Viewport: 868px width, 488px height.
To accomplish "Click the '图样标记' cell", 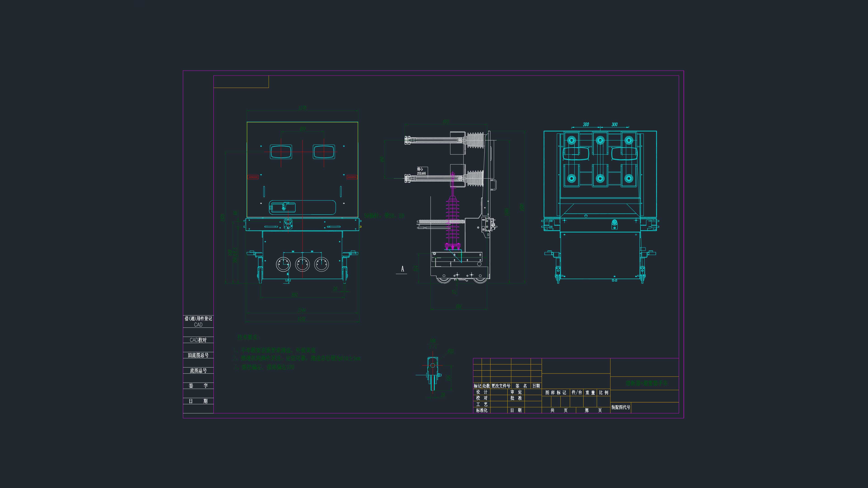I will tap(556, 393).
